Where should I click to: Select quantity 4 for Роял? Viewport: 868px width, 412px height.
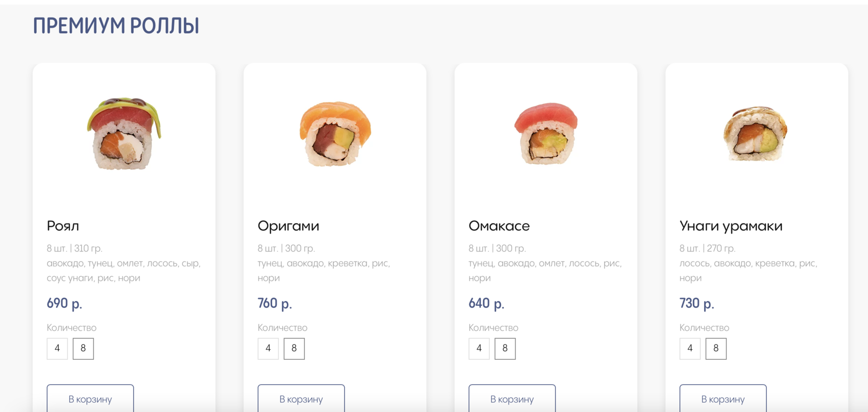click(x=57, y=348)
